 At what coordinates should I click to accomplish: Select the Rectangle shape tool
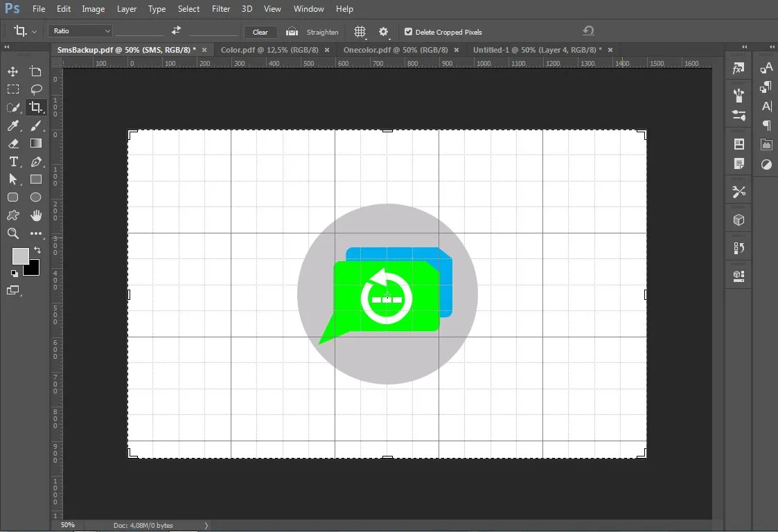(36, 179)
